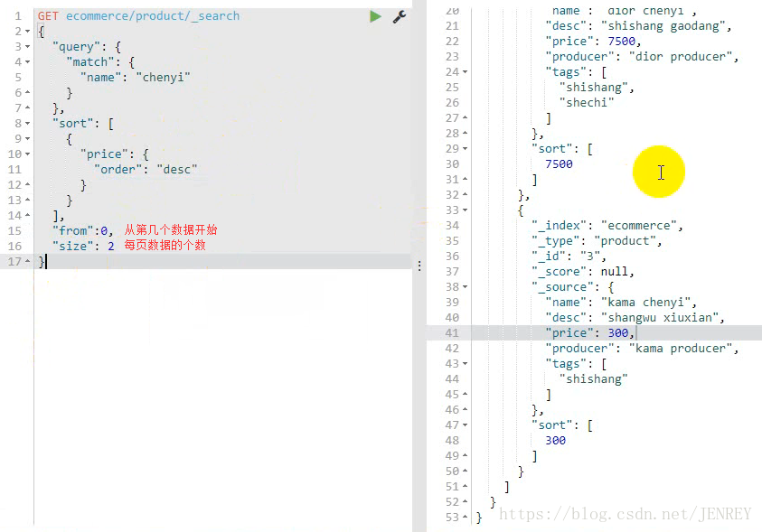Click the "_index": "ecommerce" line

[607, 226]
